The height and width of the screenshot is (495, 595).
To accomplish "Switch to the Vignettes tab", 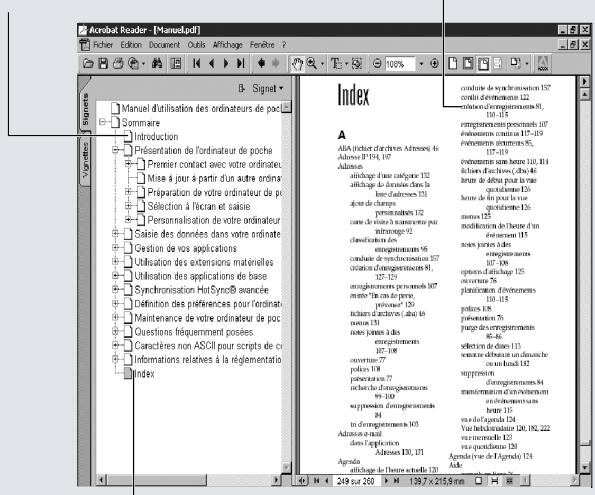I will (85, 159).
